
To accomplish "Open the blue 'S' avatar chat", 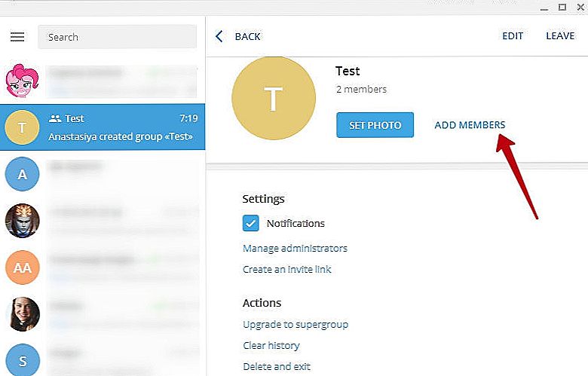I will coord(22,359).
